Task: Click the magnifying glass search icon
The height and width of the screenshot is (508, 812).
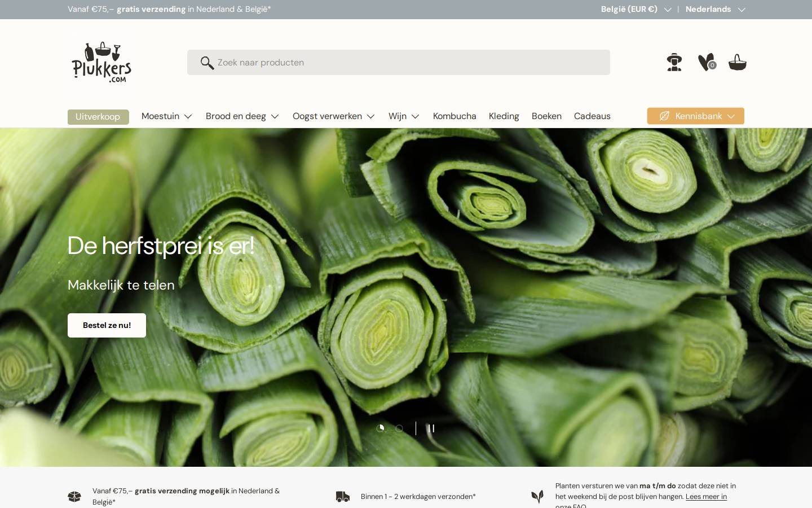Action: tap(207, 63)
